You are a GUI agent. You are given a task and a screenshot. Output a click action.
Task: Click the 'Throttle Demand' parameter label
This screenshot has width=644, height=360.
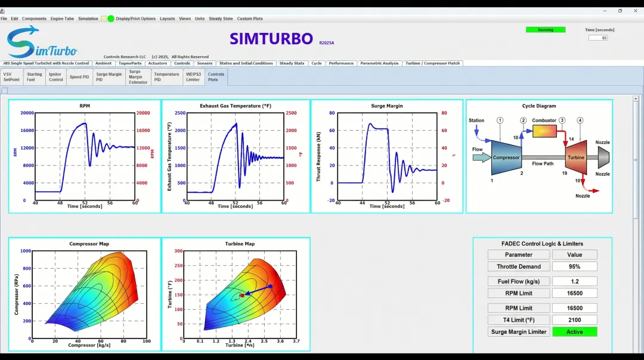pyautogui.click(x=519, y=267)
